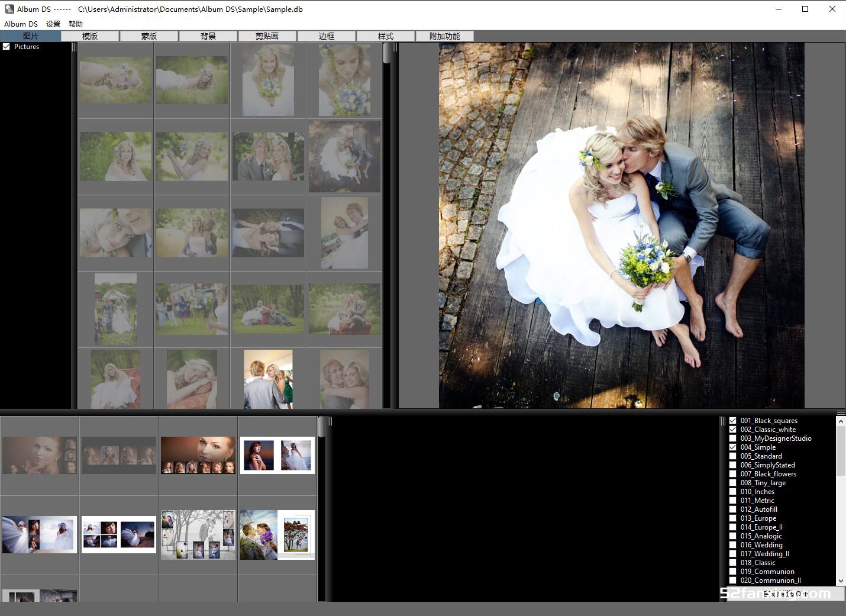
Task: Choose gray tree layout with multiple frames
Action: [x=198, y=534]
